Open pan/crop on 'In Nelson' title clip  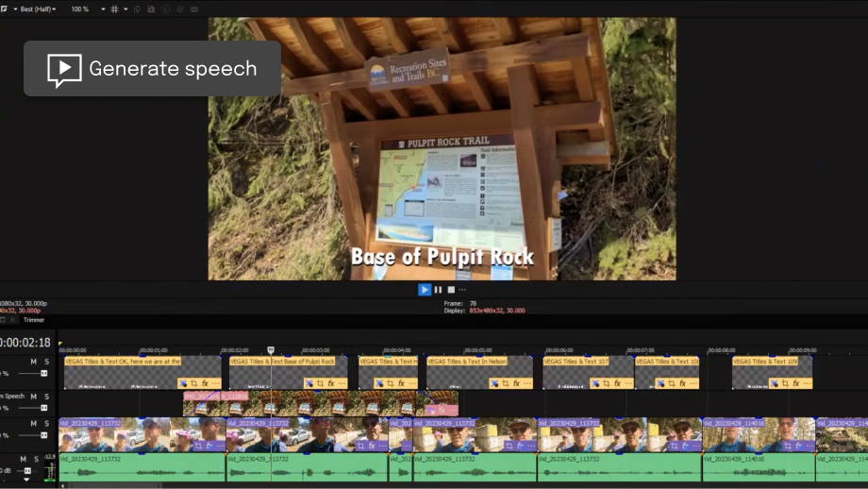click(505, 383)
